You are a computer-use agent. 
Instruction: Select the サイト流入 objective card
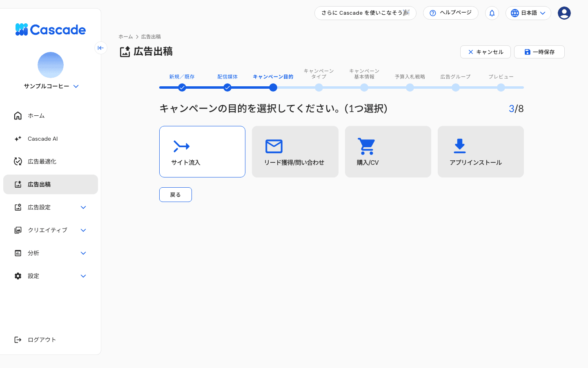click(x=202, y=152)
